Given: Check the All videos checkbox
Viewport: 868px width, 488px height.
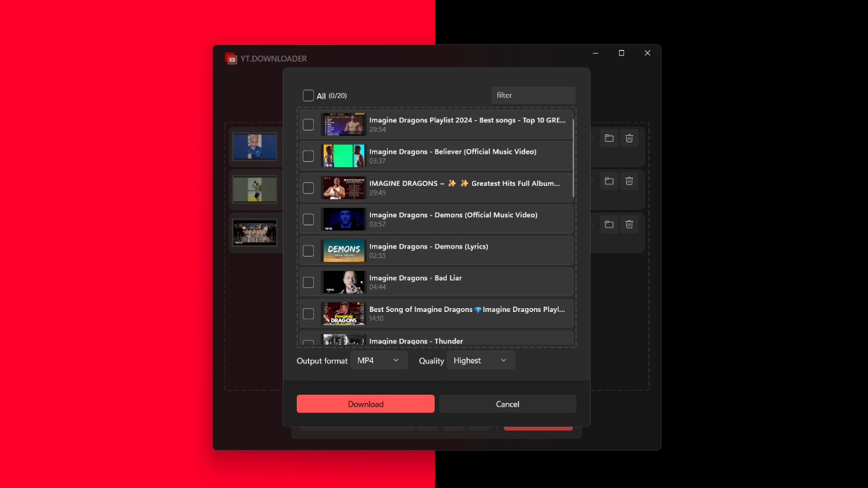Looking at the screenshot, I should coord(308,96).
